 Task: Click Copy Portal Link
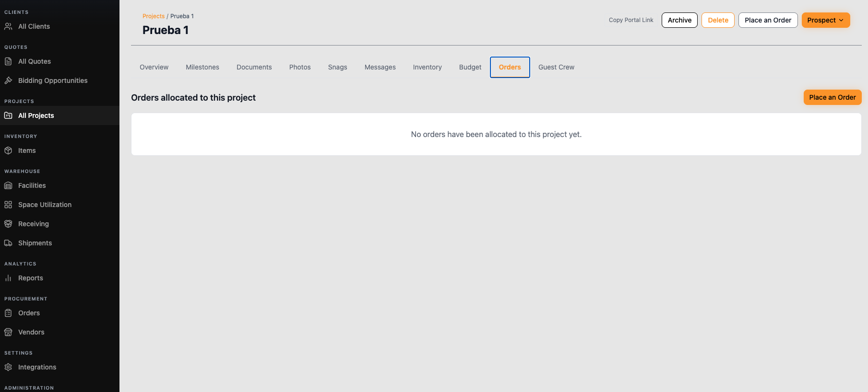pyautogui.click(x=631, y=20)
